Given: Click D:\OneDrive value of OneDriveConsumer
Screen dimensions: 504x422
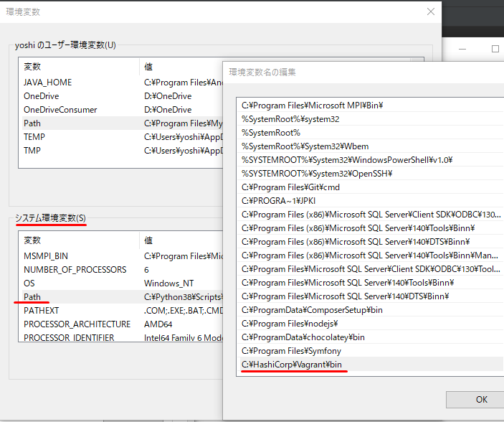Looking at the screenshot, I should (x=168, y=110).
